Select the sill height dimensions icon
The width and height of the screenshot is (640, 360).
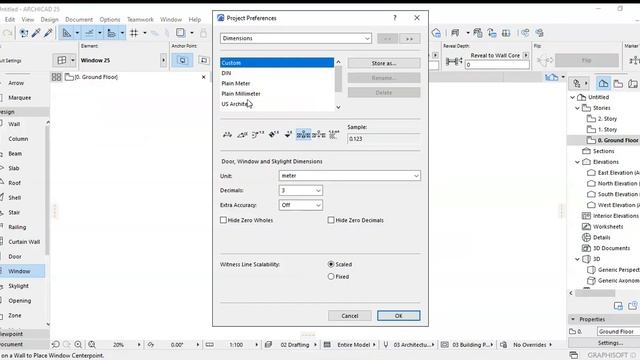click(x=319, y=134)
